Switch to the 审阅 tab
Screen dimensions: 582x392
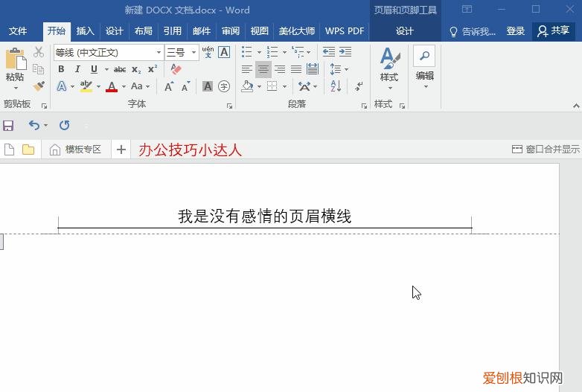(231, 31)
